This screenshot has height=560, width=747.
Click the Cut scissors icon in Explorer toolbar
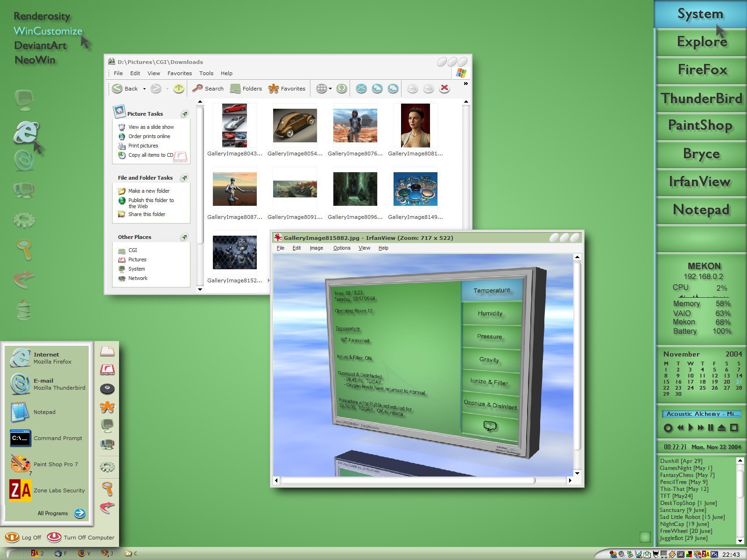(361, 88)
